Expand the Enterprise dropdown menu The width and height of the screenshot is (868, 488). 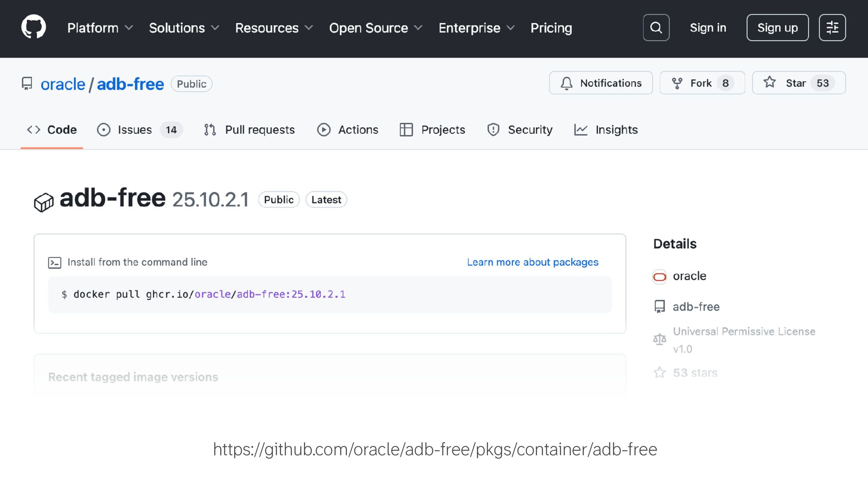476,28
